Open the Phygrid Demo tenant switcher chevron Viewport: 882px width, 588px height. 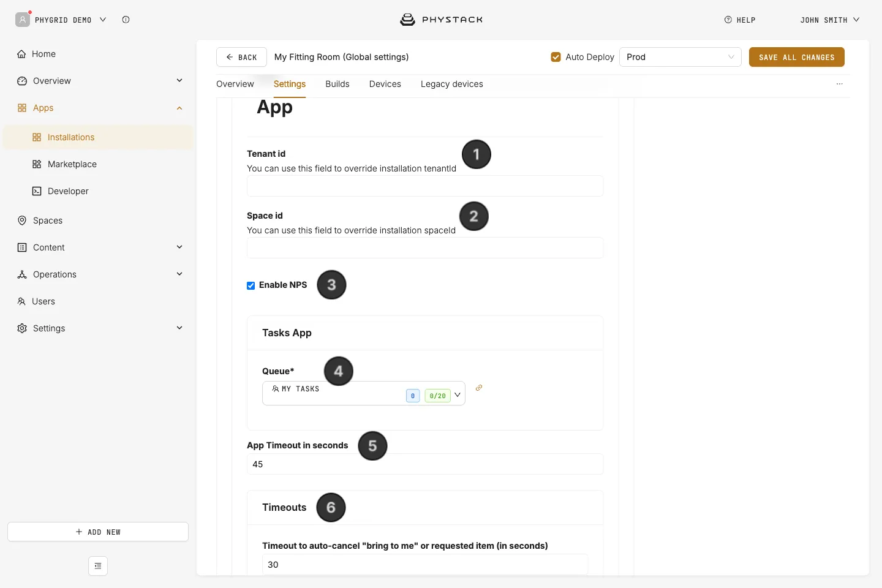click(x=103, y=20)
